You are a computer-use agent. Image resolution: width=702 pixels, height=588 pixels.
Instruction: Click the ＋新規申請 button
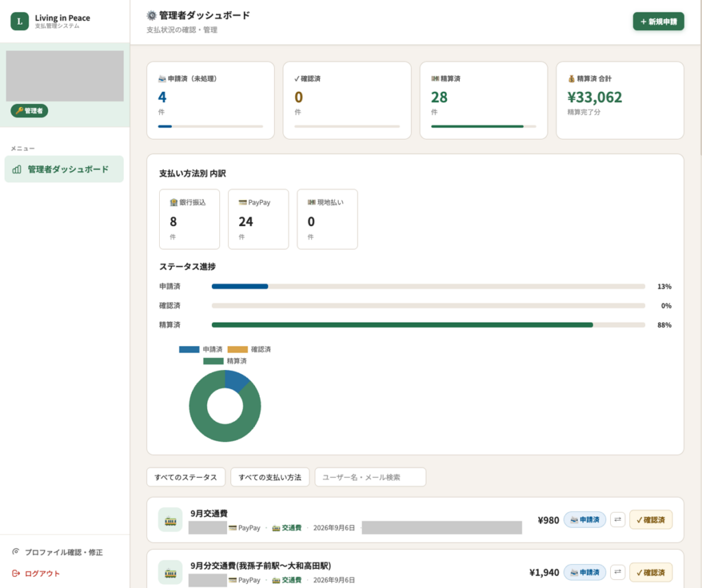(x=658, y=21)
